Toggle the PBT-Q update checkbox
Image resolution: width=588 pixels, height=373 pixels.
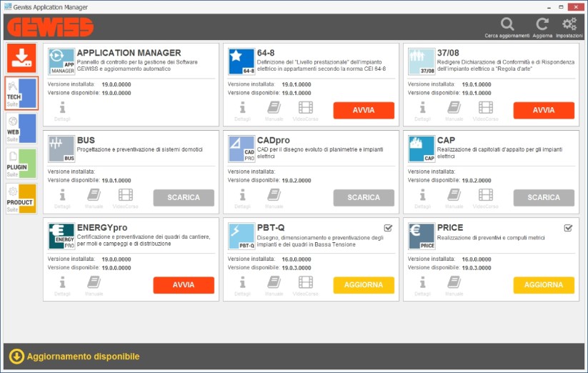click(x=388, y=228)
